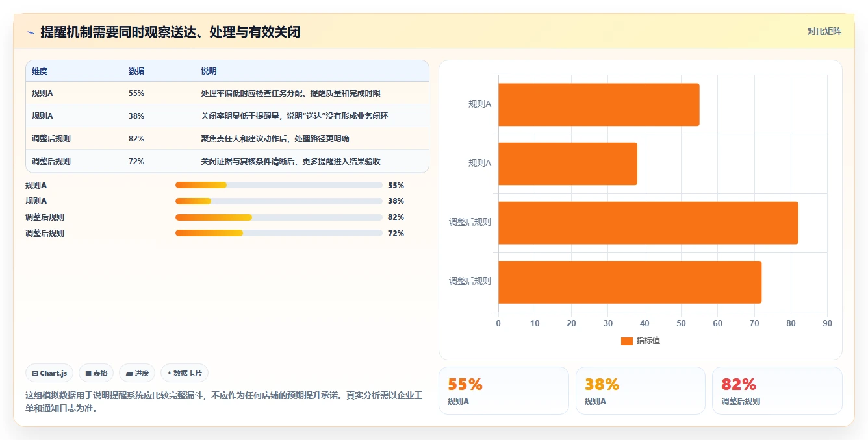Image resolution: width=868 pixels, height=440 pixels.
Task: Click the lightning icon beside the page title
Action: [31, 32]
